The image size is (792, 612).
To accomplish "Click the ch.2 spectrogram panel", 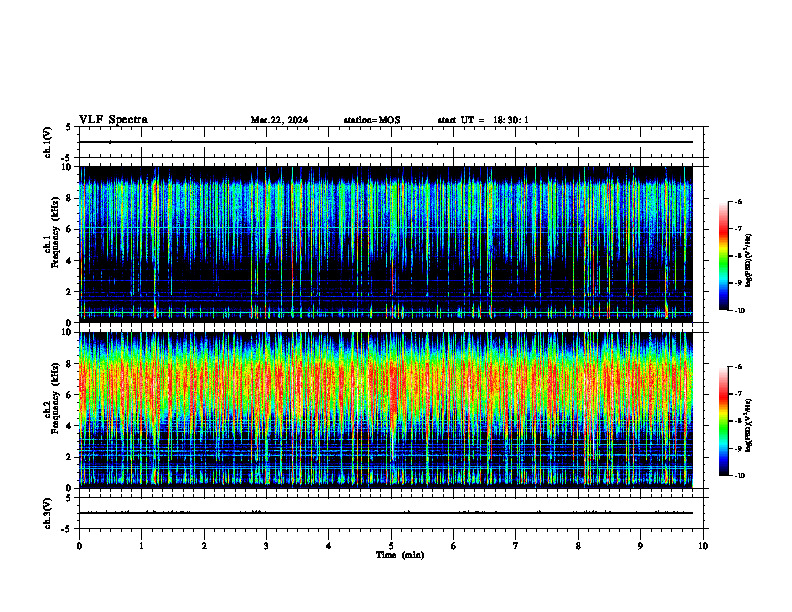I will point(386,410).
